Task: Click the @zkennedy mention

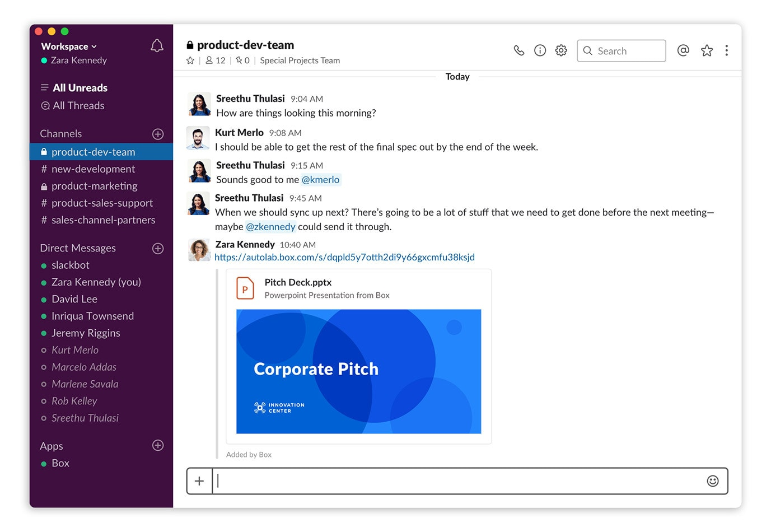Action: point(270,227)
